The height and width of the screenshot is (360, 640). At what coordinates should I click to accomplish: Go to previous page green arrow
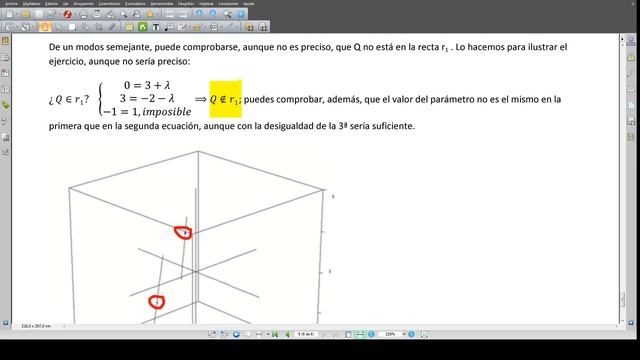pos(287,334)
